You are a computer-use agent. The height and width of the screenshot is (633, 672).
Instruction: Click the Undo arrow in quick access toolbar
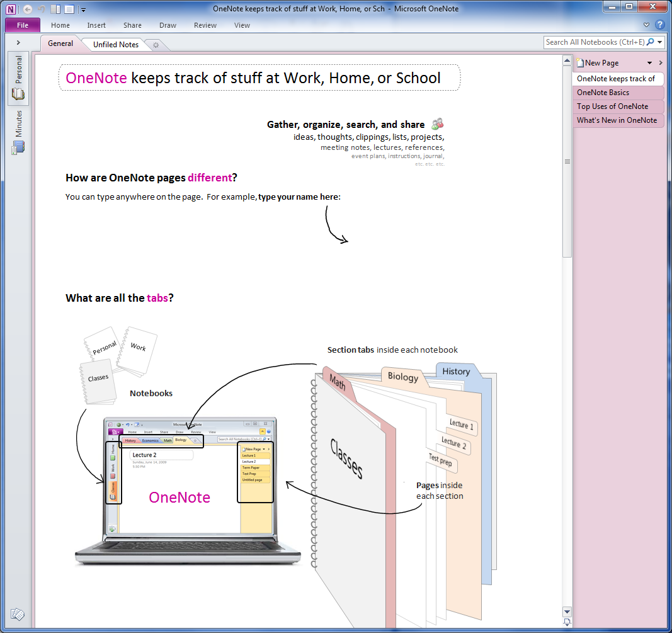tap(42, 9)
